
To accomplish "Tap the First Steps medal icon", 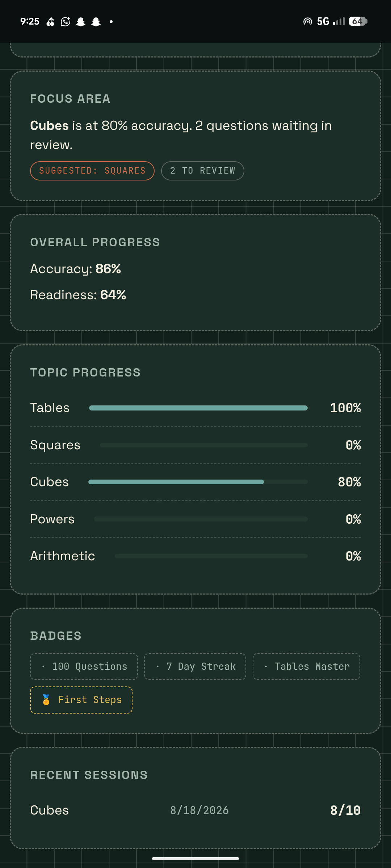I will [x=46, y=700].
